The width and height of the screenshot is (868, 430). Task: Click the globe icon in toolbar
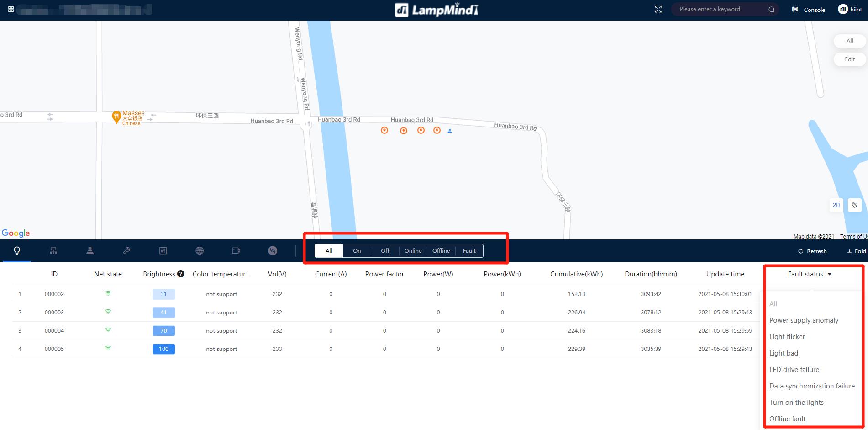pyautogui.click(x=200, y=251)
